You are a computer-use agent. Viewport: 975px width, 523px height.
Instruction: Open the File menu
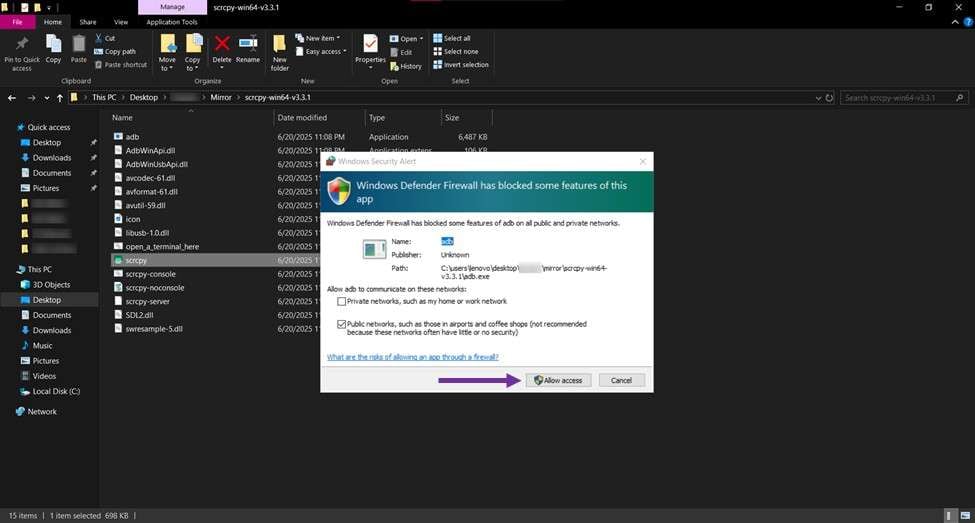pyautogui.click(x=17, y=22)
